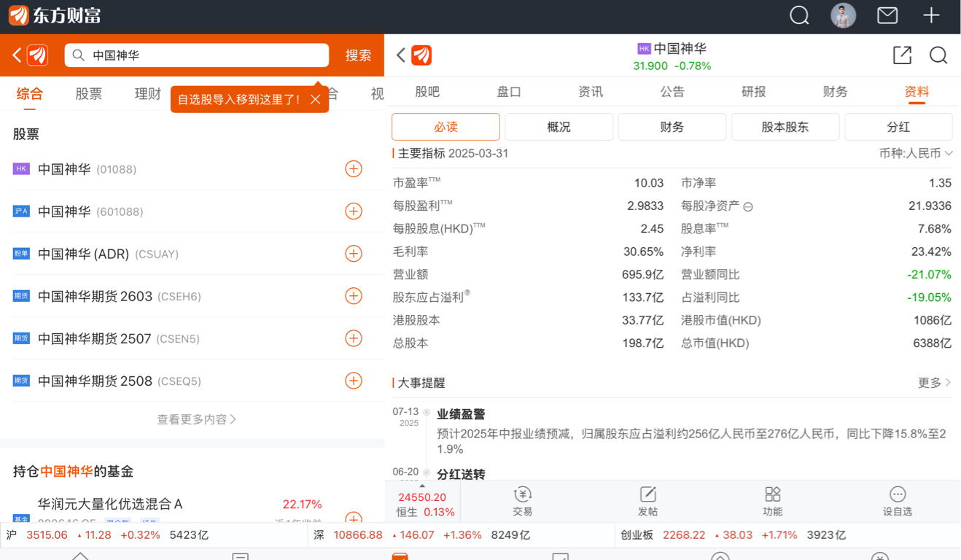961x560 pixels.
Task: Add 中国神华 (601088) to watchlist
Action: tap(354, 211)
